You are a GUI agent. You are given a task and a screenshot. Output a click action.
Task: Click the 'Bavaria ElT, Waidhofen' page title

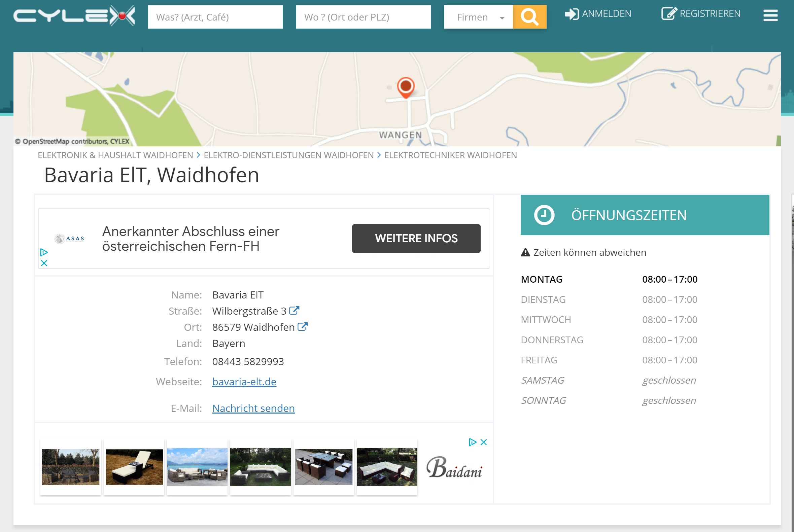pos(152,175)
